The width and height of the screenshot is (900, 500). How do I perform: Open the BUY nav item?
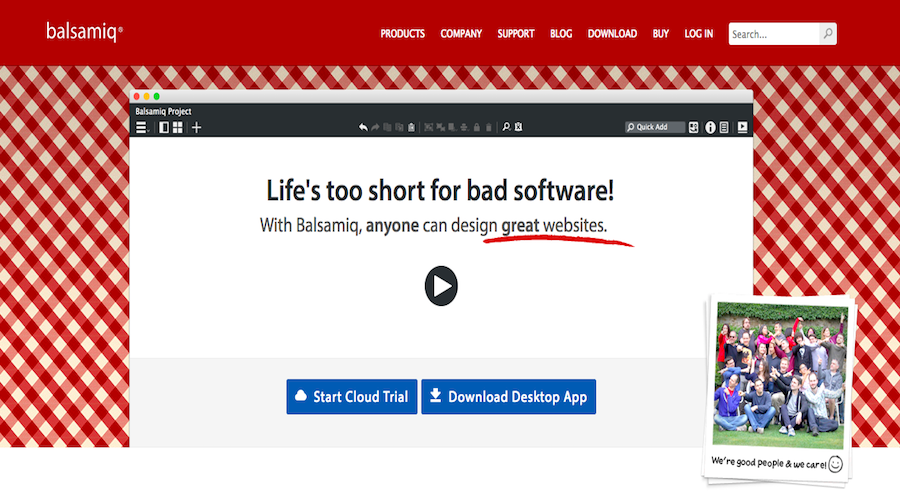[x=661, y=34]
